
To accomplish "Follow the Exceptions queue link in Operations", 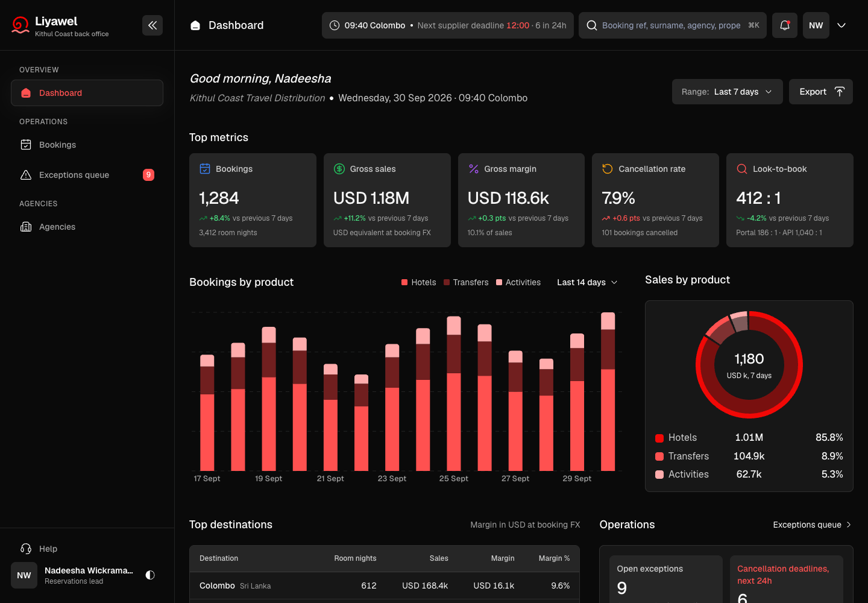I will [813, 525].
